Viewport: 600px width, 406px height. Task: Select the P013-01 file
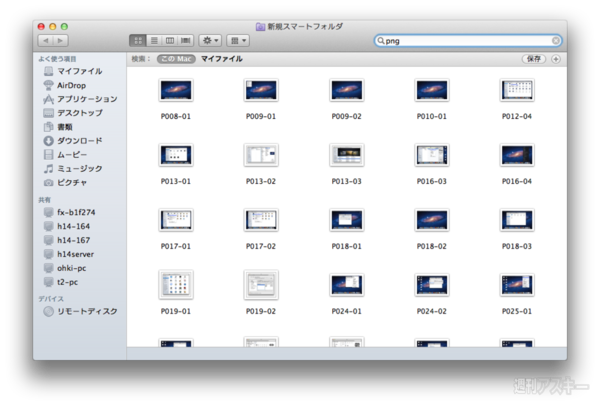(x=176, y=155)
